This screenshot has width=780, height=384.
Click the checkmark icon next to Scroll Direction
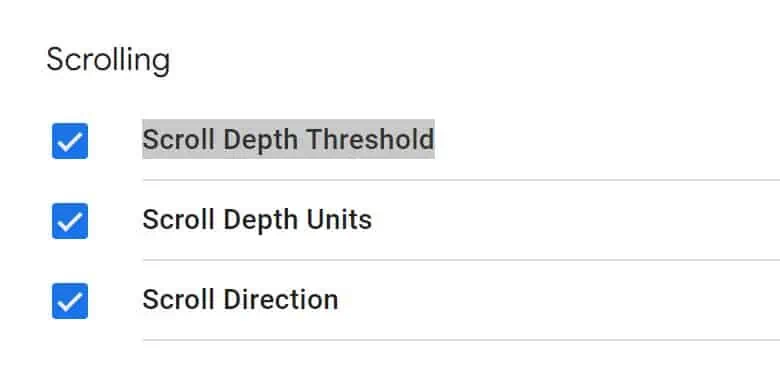70,302
